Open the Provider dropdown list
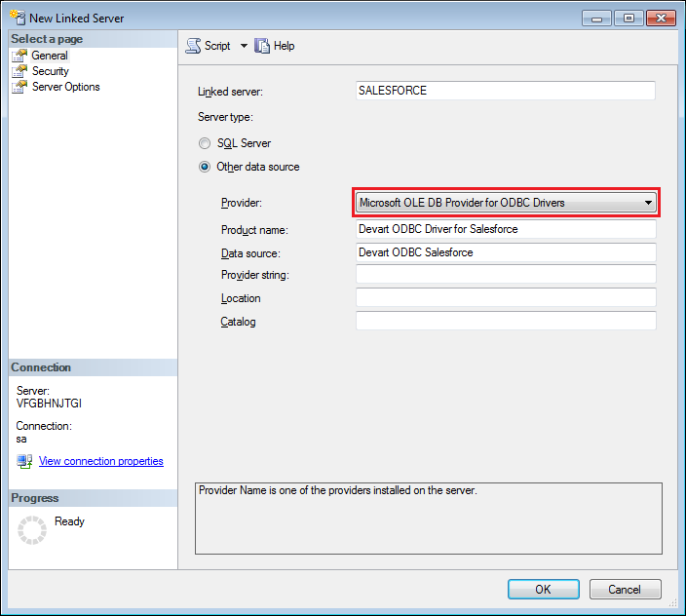 point(506,203)
